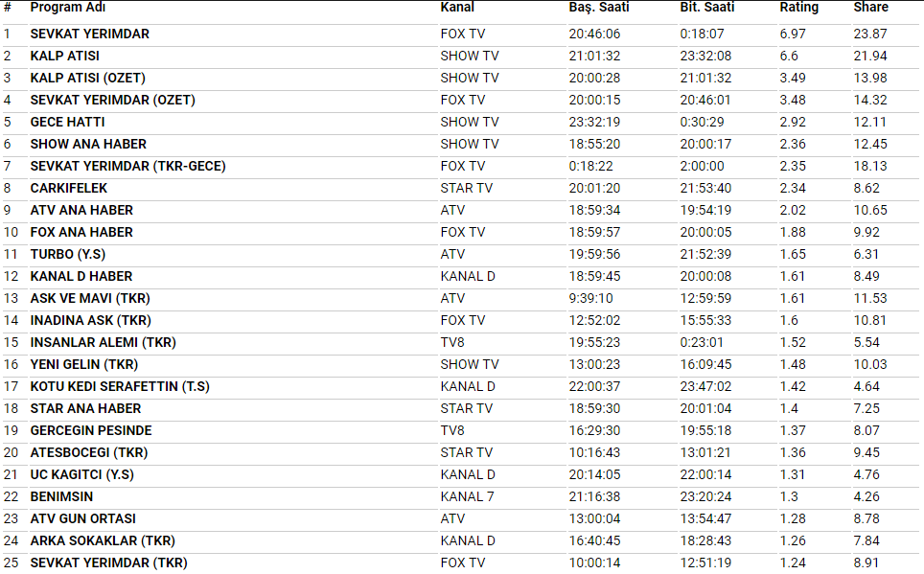Select the GERCEGIN PESINDE program

tap(91, 430)
